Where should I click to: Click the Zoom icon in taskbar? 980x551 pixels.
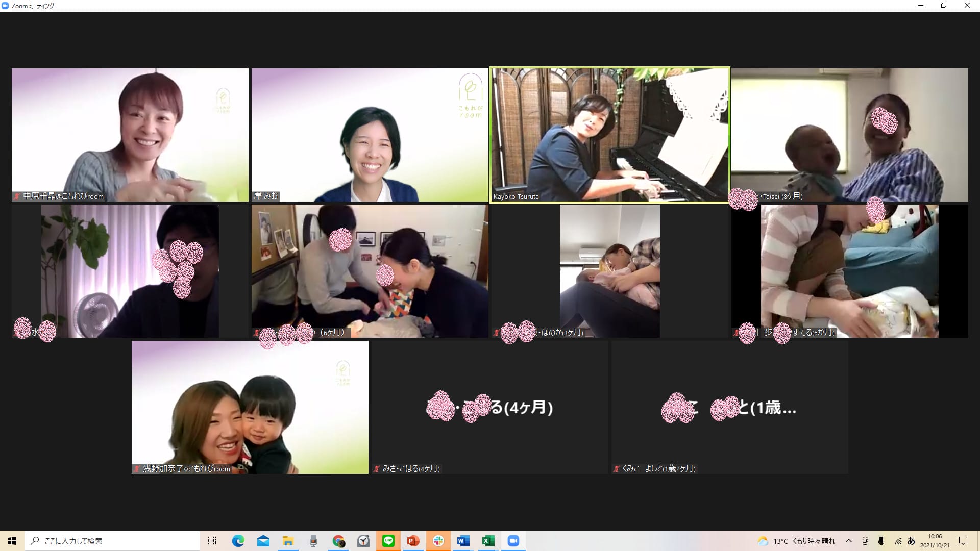click(x=513, y=541)
